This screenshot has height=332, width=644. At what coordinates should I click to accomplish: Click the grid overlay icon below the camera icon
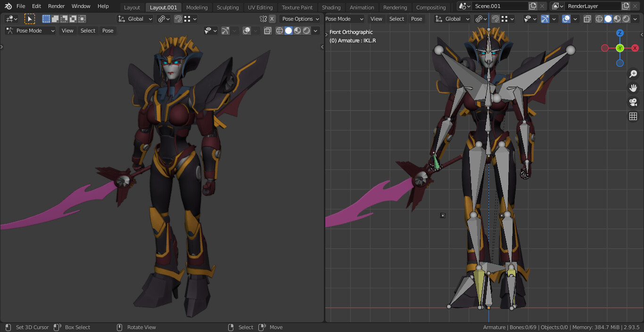[633, 116]
